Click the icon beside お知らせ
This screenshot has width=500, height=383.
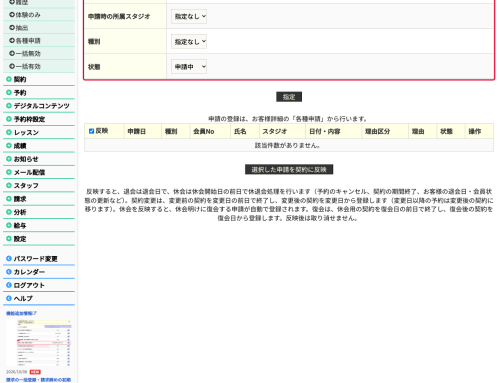(9, 159)
